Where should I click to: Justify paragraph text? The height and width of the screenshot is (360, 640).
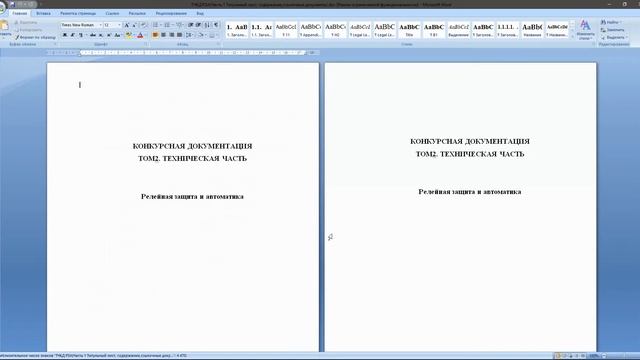180,35
